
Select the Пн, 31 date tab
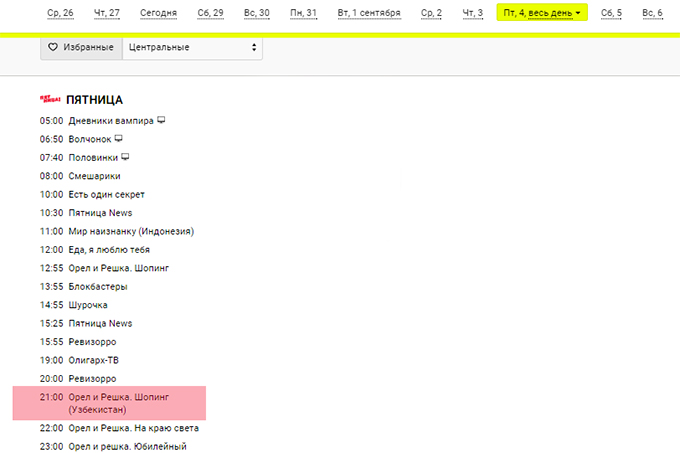pyautogui.click(x=304, y=13)
